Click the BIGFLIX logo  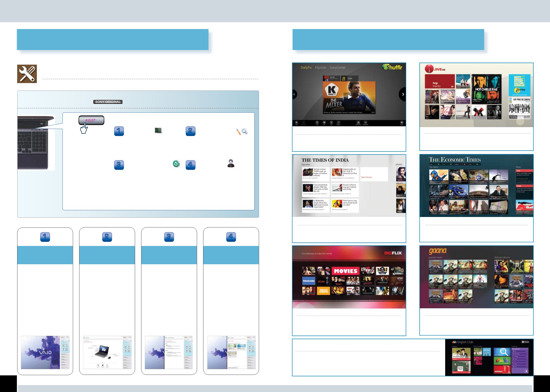click(393, 253)
